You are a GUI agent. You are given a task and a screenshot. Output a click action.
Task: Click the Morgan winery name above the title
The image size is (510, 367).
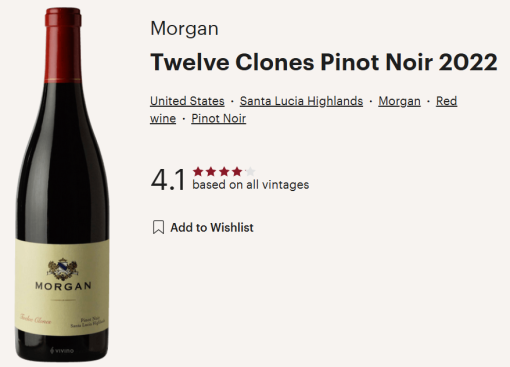pos(184,28)
